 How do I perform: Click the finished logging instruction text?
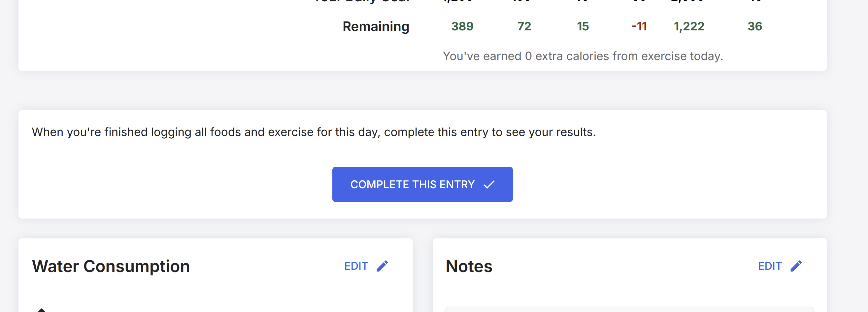tap(314, 132)
